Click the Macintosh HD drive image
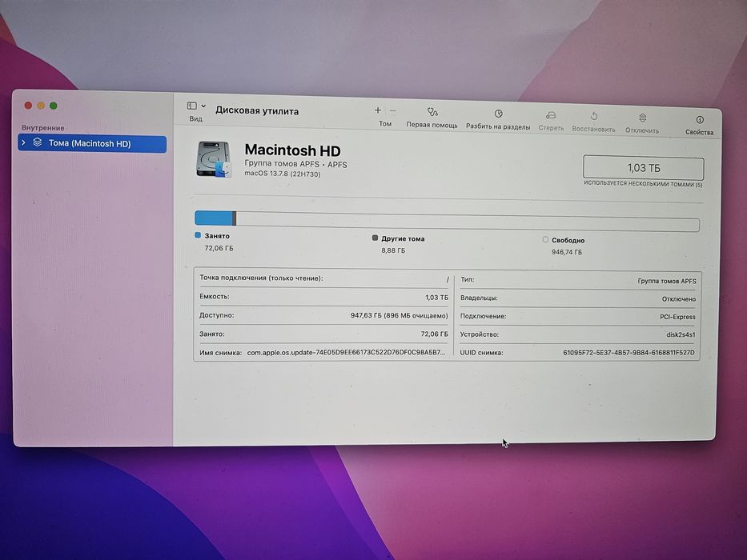747x560 pixels. coord(214,159)
